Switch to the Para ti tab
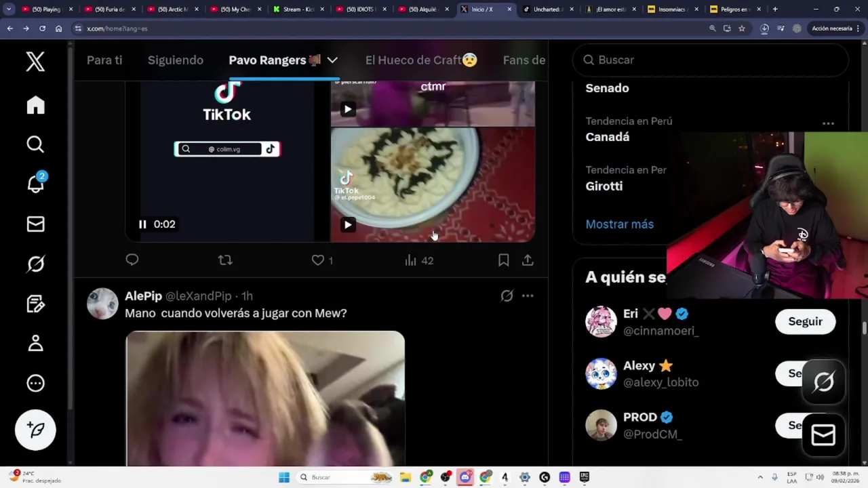The image size is (868, 488). pos(104,60)
